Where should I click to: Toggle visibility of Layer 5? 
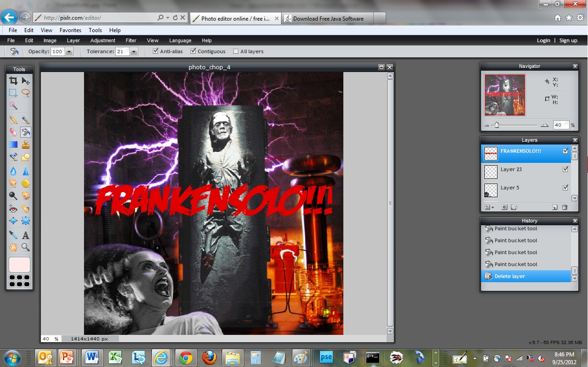coord(566,188)
